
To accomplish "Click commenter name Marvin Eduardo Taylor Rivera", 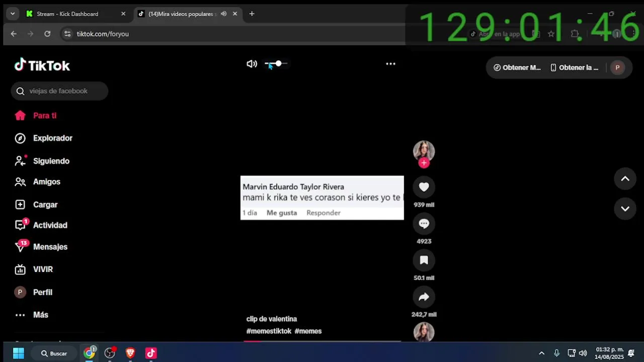I will click(293, 187).
